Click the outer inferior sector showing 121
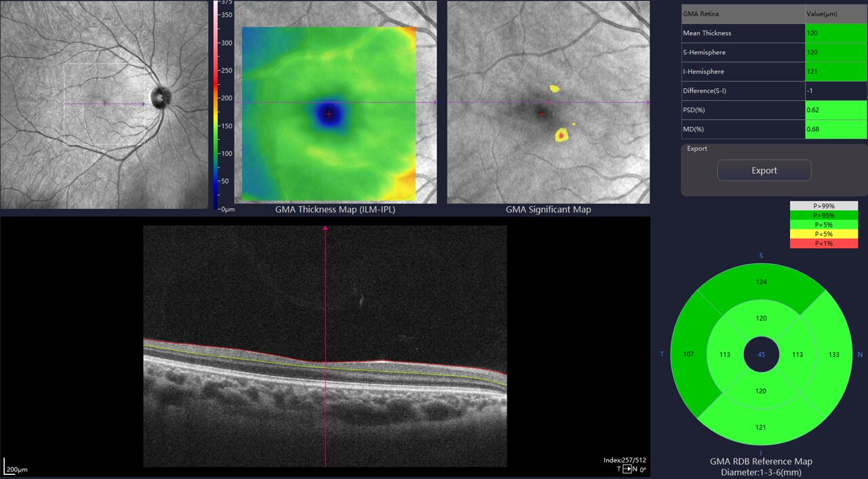868x479 pixels. [x=762, y=427]
